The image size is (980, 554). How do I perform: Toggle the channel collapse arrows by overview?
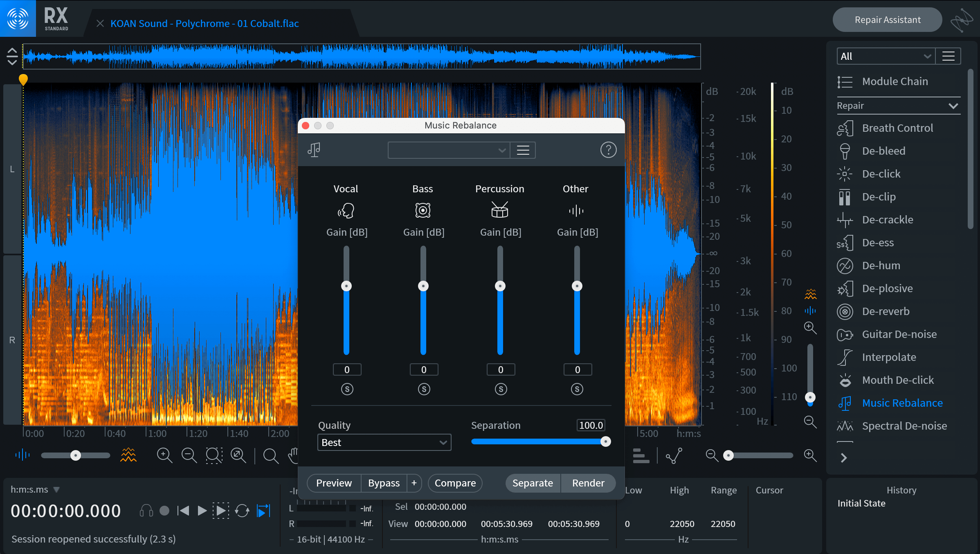coord(12,56)
